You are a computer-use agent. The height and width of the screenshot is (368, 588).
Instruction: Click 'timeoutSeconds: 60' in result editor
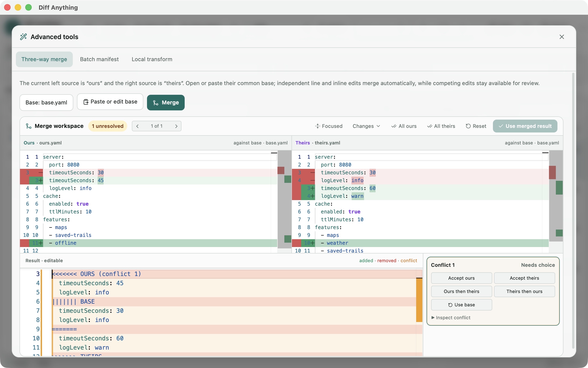coord(91,338)
